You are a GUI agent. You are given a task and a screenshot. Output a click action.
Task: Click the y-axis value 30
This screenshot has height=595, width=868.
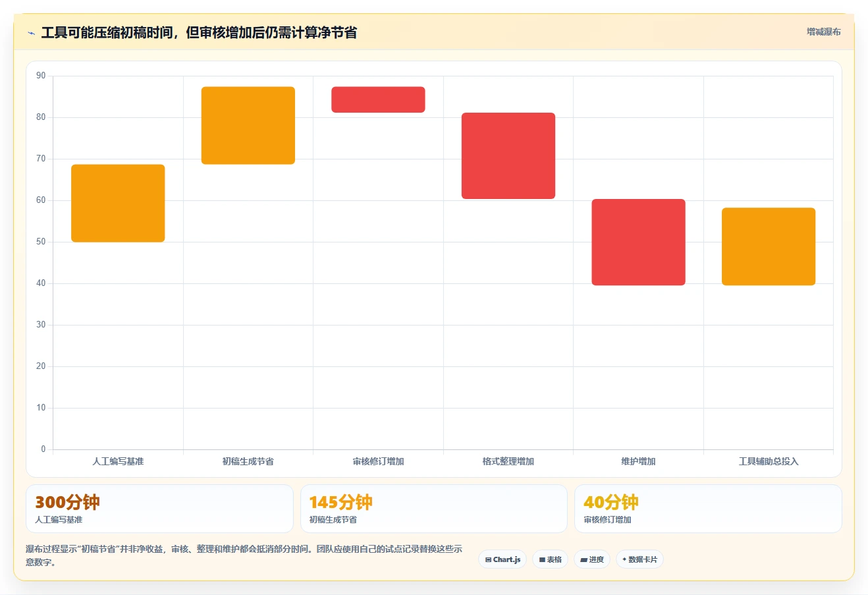click(x=41, y=325)
